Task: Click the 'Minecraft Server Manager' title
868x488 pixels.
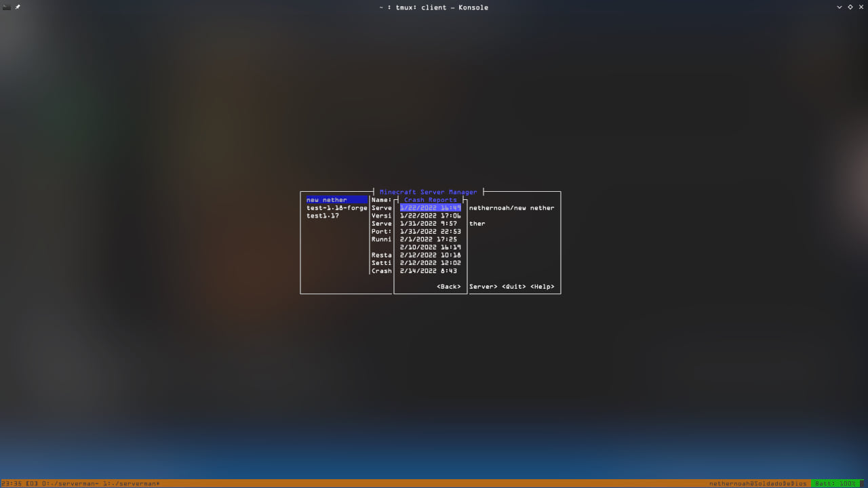Action: click(428, 192)
